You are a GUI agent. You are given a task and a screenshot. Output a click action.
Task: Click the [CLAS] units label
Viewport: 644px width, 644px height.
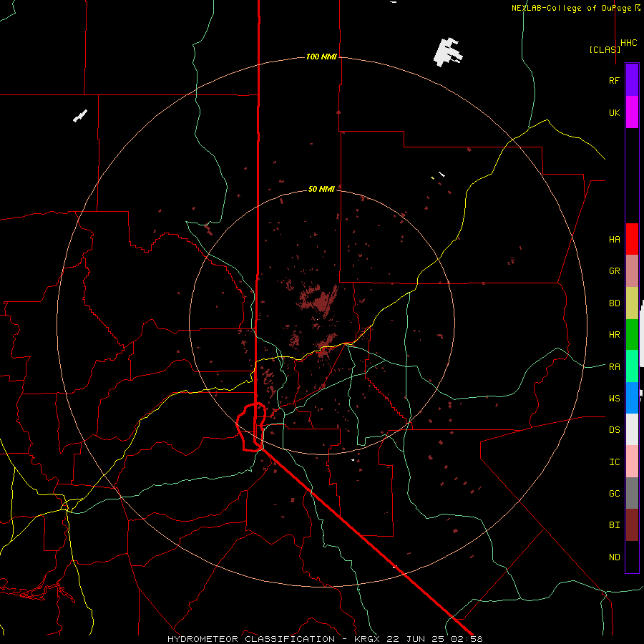(605, 49)
